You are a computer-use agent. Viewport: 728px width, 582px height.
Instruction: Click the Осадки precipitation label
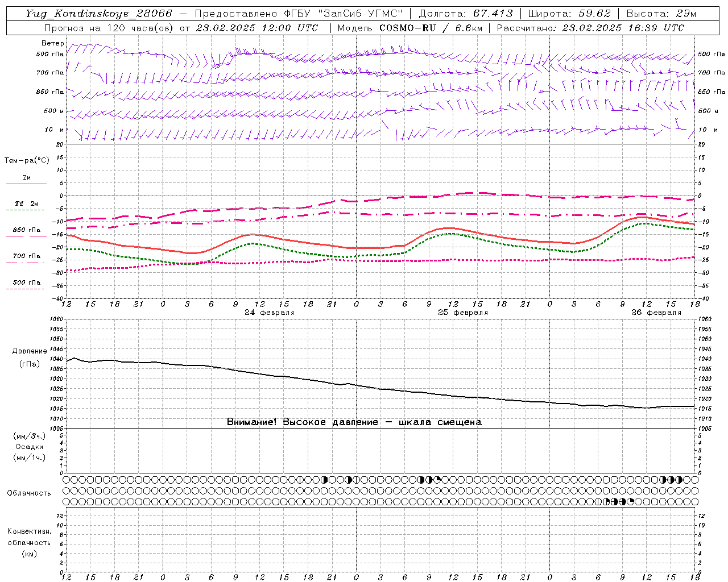tap(30, 447)
